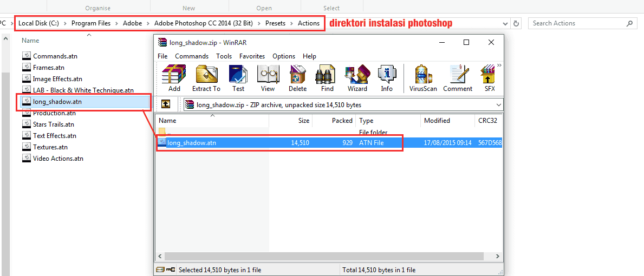
Task: Expand chevron after Adobe breadcrumb
Action: click(x=148, y=23)
